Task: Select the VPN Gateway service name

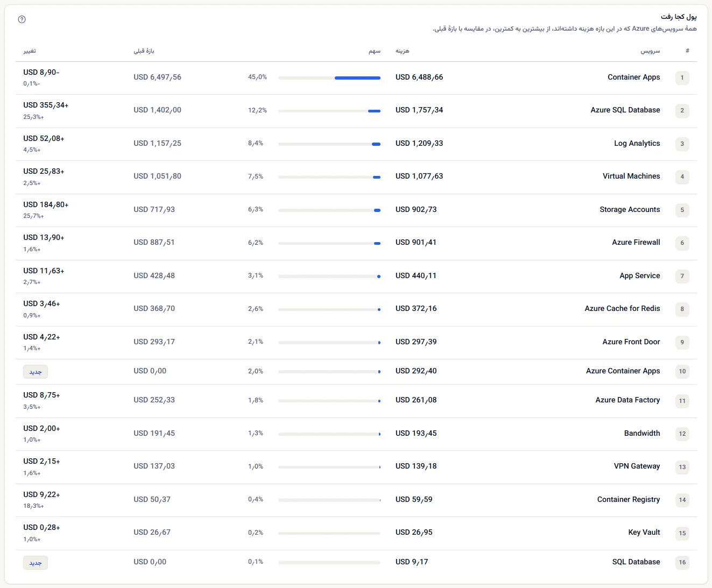Action: (x=637, y=466)
